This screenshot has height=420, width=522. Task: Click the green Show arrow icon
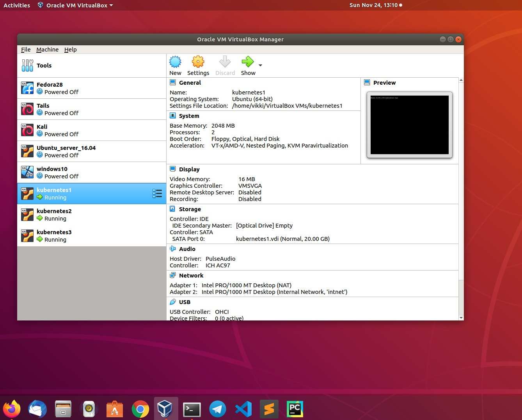pos(248,62)
